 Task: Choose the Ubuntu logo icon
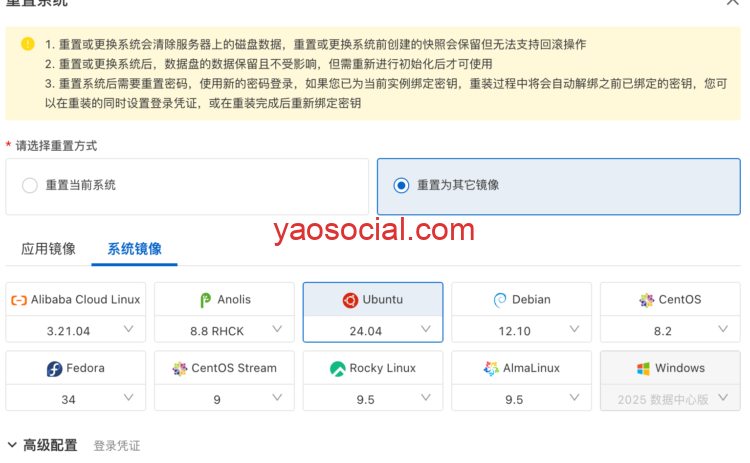[x=350, y=300]
